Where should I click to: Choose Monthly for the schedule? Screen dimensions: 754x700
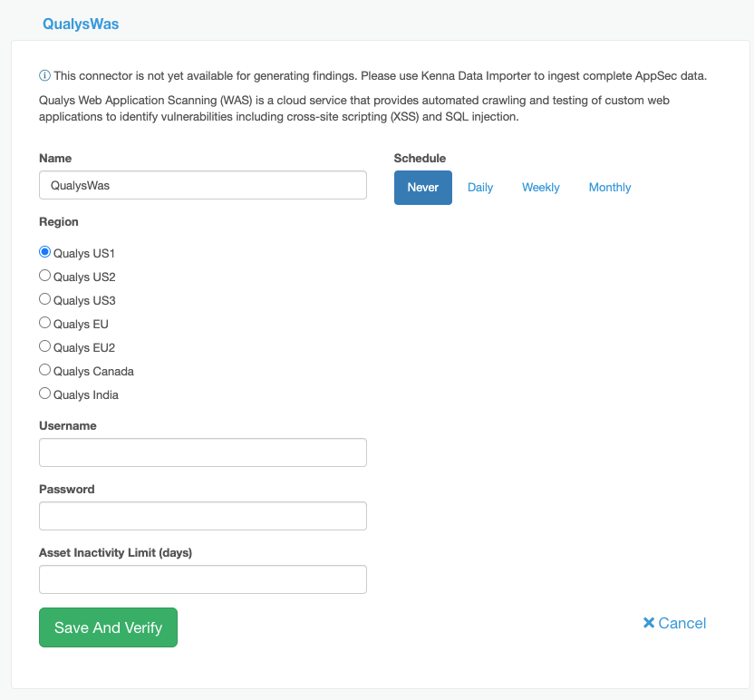pos(609,187)
